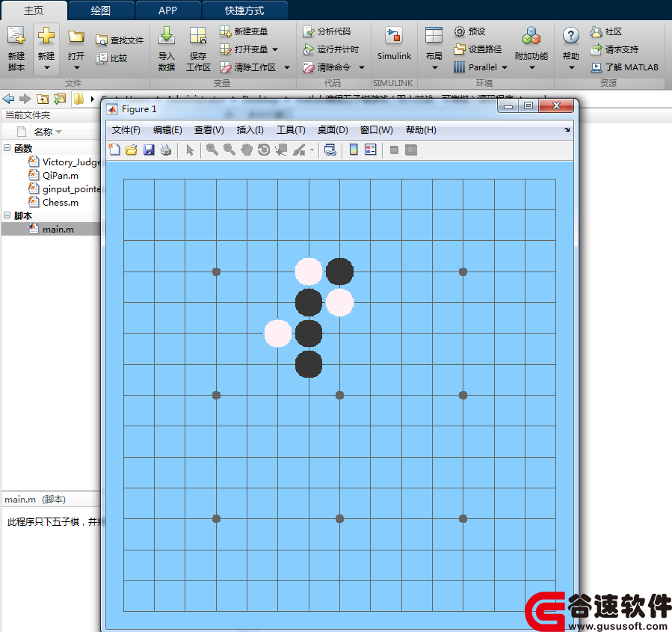
Task: Select QiPan.m in the file list
Action: [53, 175]
